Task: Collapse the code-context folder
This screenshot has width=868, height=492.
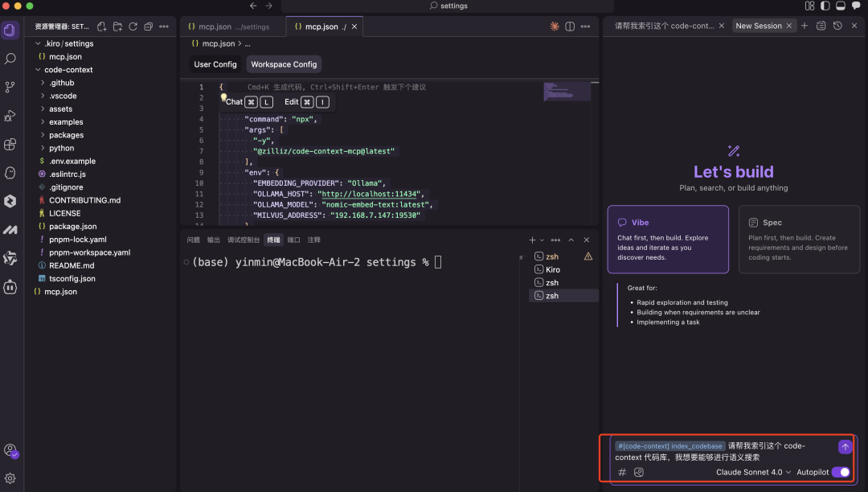Action: pyautogui.click(x=38, y=70)
